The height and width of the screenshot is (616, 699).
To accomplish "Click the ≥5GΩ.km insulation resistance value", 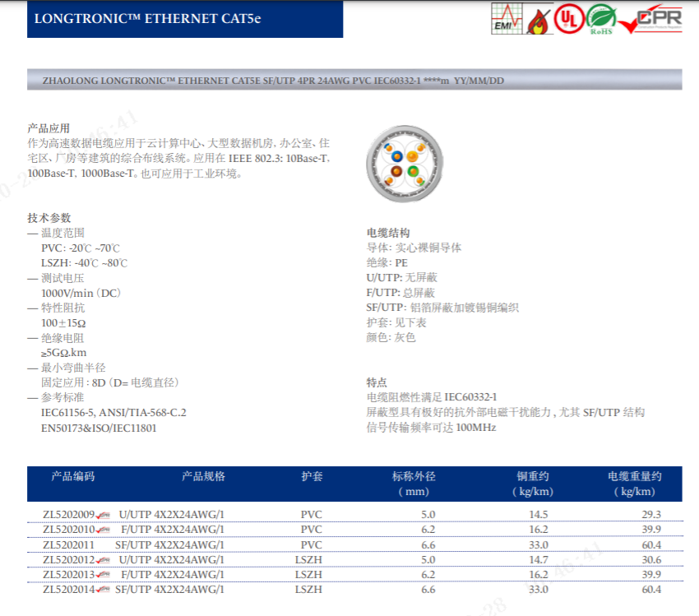I will pos(64,353).
